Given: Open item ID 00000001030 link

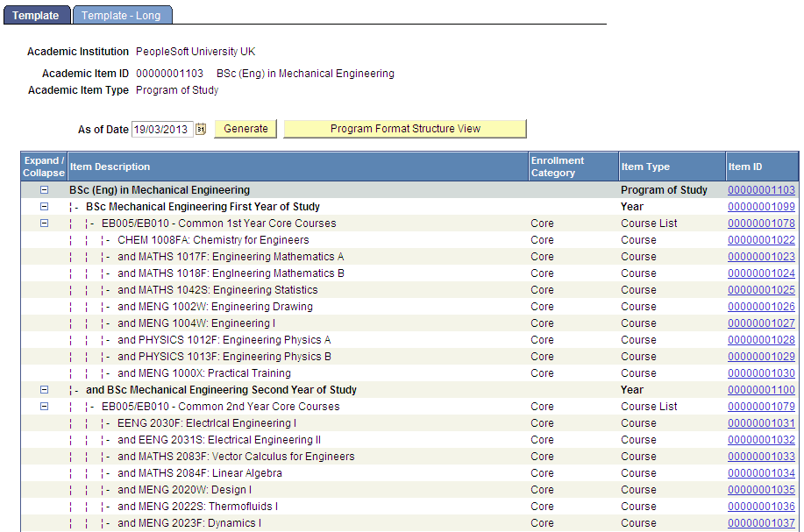Looking at the screenshot, I should point(761,373).
